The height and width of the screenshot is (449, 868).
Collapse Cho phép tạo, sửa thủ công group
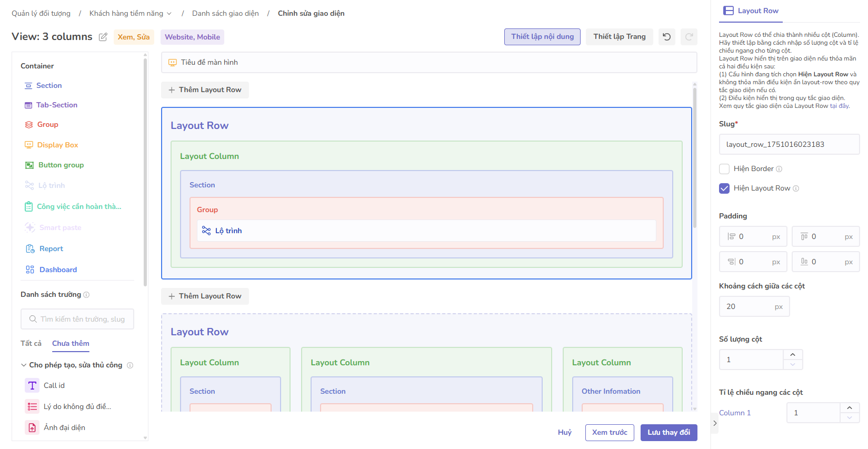tap(24, 365)
